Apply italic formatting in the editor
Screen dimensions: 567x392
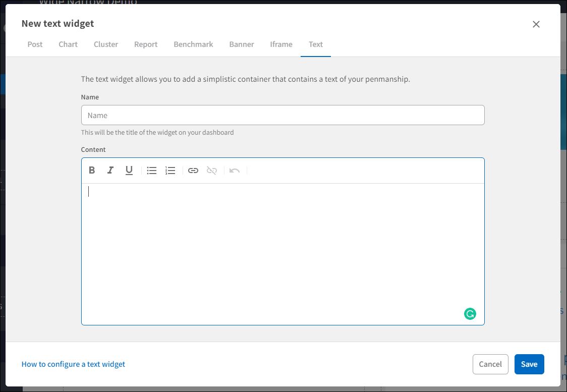(110, 170)
